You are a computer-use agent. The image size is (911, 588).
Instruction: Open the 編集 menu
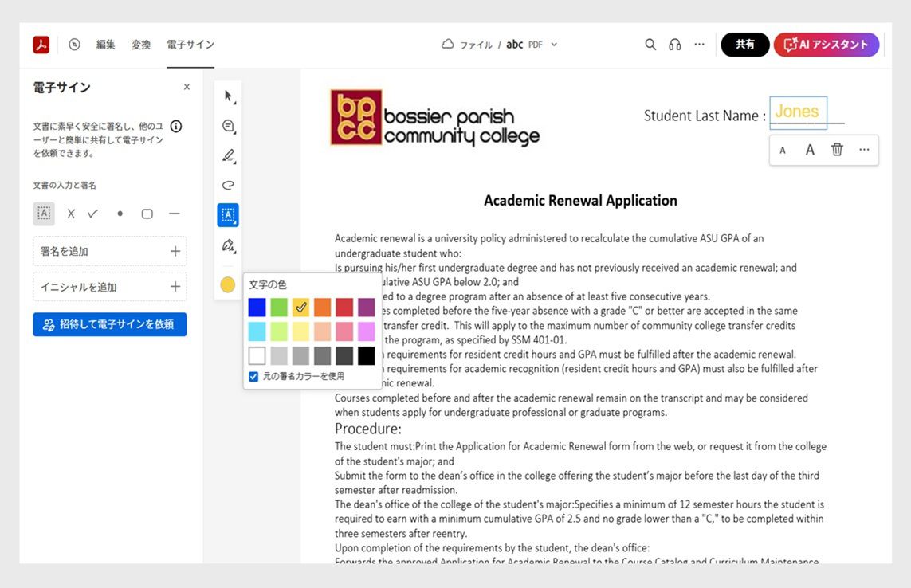(x=106, y=44)
